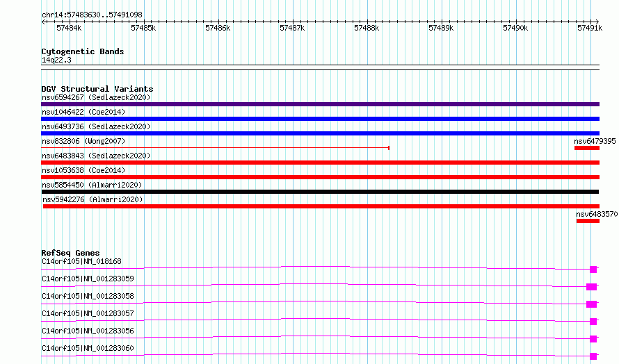
Task: Click the nsv6594267 (Sedlazeck2020) variant label
Action: coord(96,97)
